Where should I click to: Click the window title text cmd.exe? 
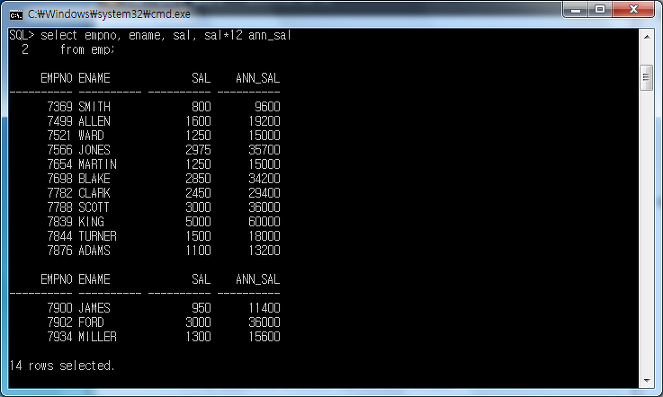(109, 14)
